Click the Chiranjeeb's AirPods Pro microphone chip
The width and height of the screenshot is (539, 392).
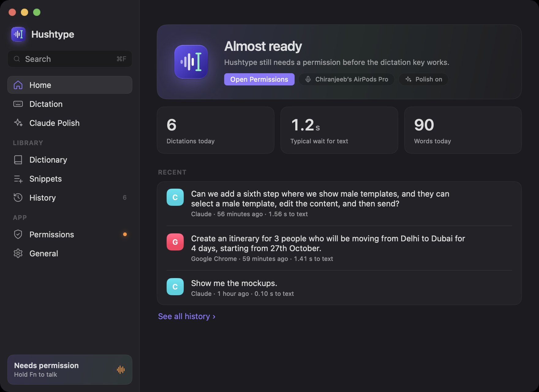click(346, 79)
